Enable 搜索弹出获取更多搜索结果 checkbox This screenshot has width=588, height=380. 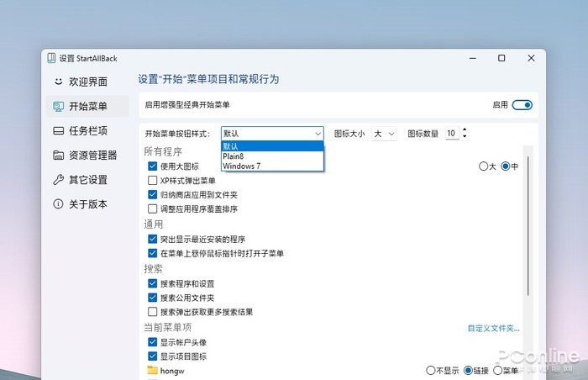[152, 312]
